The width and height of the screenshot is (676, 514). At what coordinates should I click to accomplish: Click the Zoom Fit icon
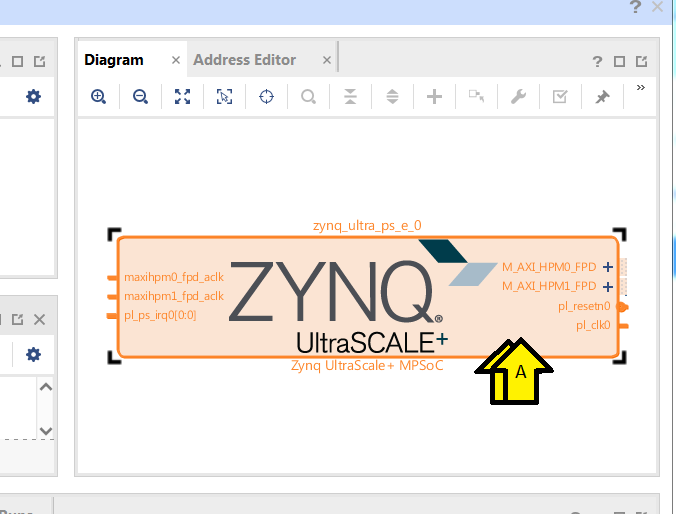tap(182, 96)
